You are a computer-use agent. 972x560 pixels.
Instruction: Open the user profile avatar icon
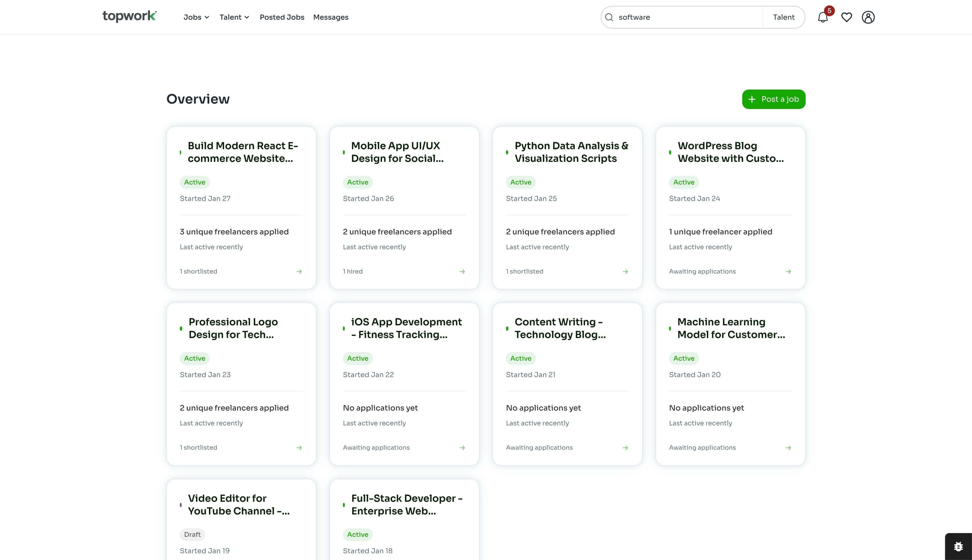click(868, 17)
